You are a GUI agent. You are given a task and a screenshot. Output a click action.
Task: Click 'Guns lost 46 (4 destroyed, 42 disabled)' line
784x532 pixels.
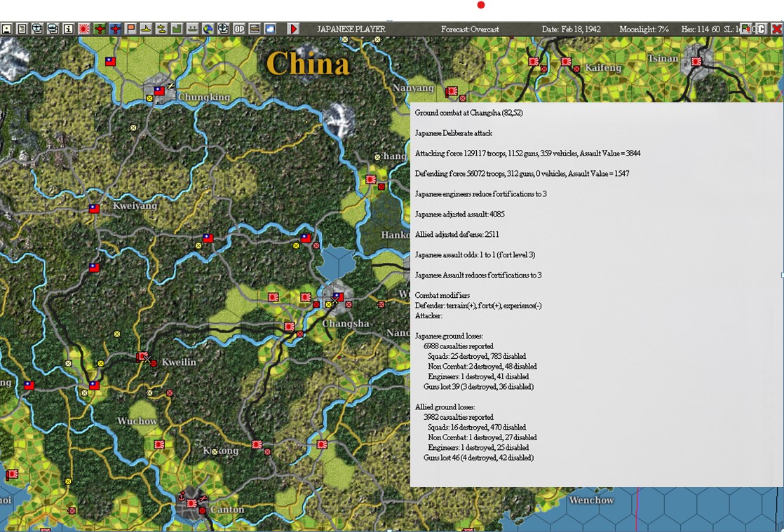478,458
